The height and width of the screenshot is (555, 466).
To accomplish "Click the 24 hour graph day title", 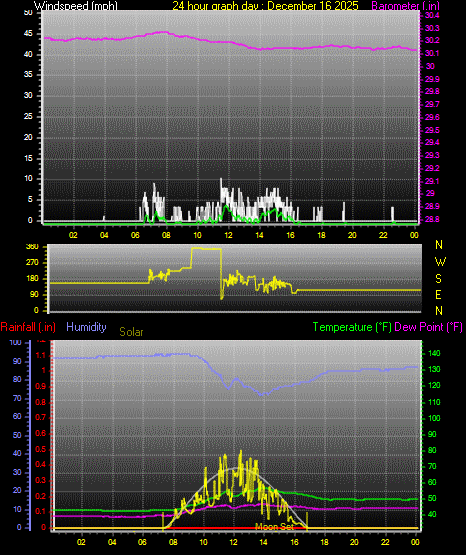I will (265, 6).
